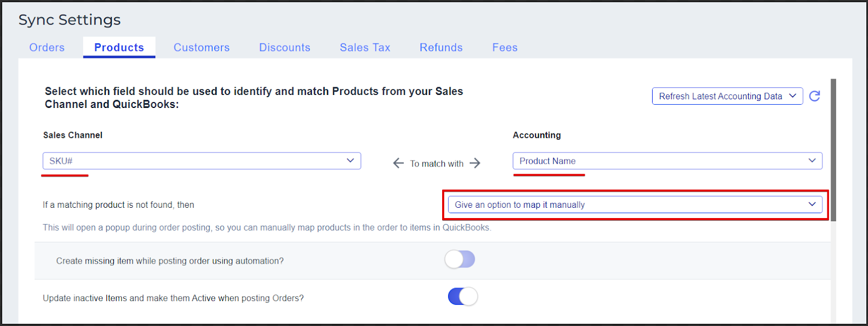Enable 'Create missing item' automation toggle
This screenshot has width=868, height=326.
[x=460, y=260]
